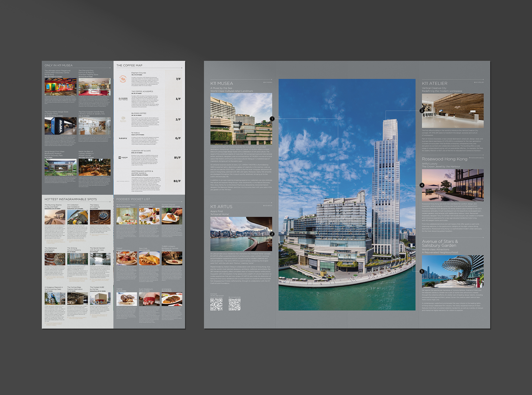Click the left QR code
Viewport: 532px width, 395px height.
[216, 304]
